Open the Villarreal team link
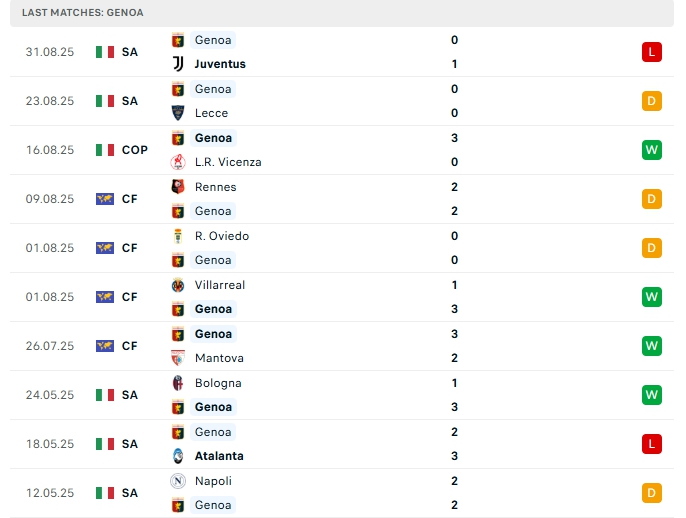The height and width of the screenshot is (518, 686). 221,285
